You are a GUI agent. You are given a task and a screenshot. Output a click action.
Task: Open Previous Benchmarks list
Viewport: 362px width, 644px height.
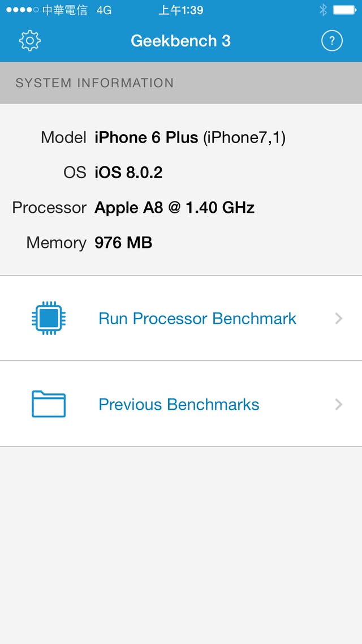click(179, 405)
